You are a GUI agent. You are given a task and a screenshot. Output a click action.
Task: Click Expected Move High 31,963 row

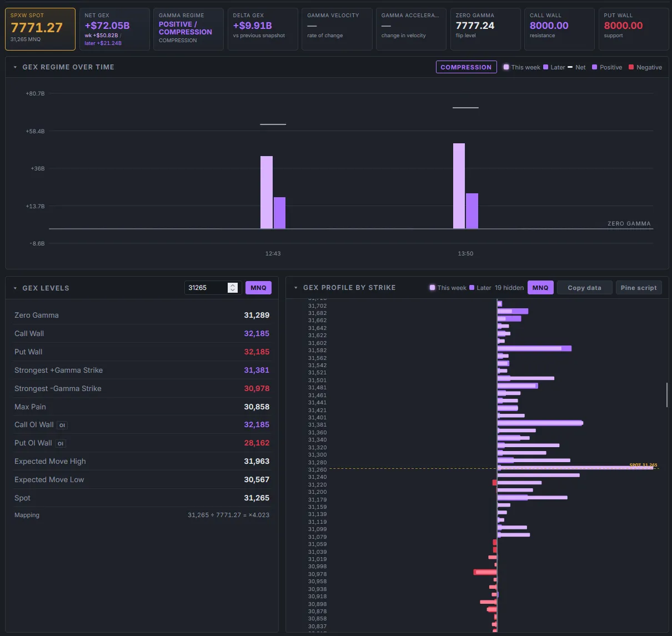pos(142,462)
